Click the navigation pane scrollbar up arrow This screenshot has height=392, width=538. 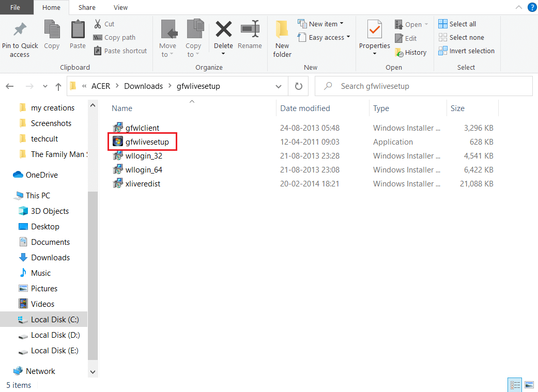tap(93, 105)
